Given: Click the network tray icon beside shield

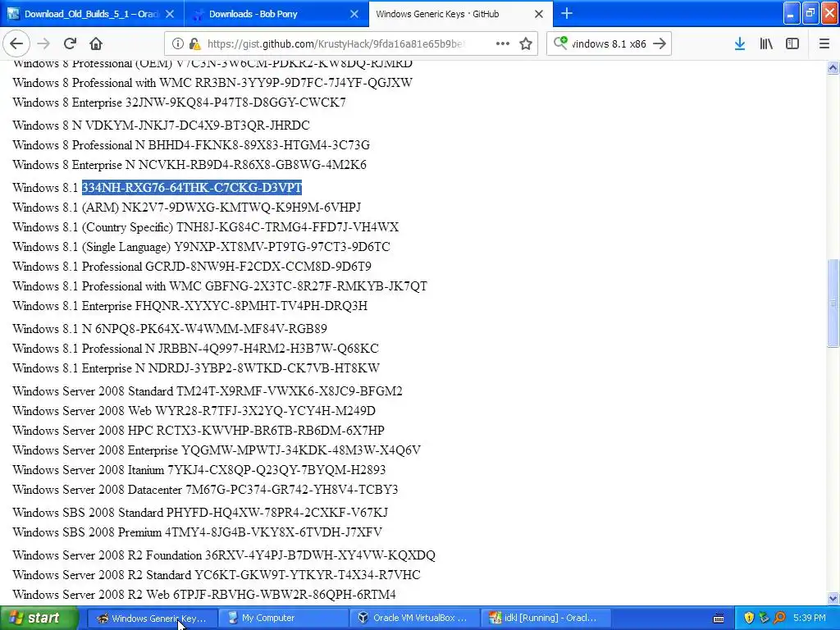Looking at the screenshot, I should click(x=765, y=618).
